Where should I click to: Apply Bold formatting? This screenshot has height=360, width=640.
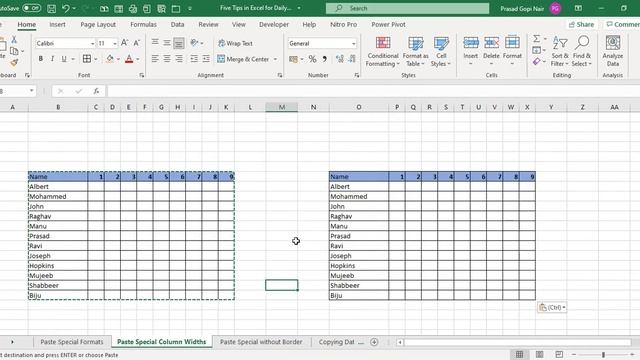[x=40, y=59]
